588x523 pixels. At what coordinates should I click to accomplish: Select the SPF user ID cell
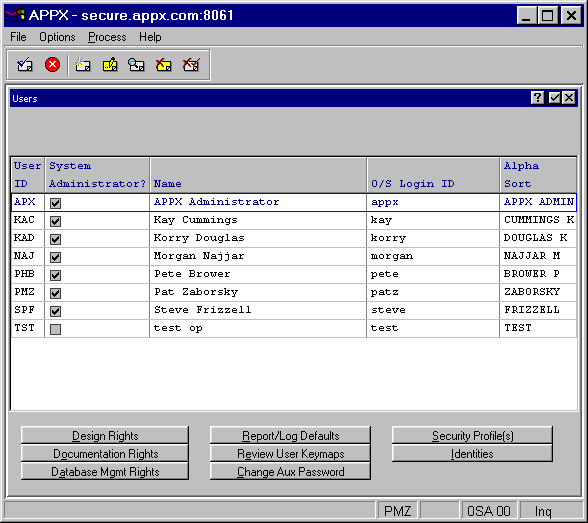click(28, 310)
